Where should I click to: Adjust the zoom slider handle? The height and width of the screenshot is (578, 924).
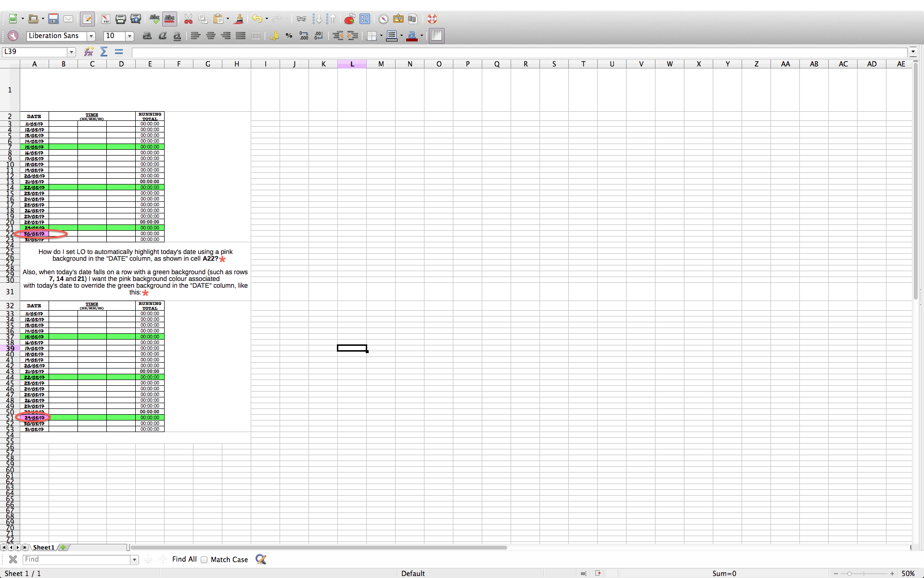click(x=849, y=574)
